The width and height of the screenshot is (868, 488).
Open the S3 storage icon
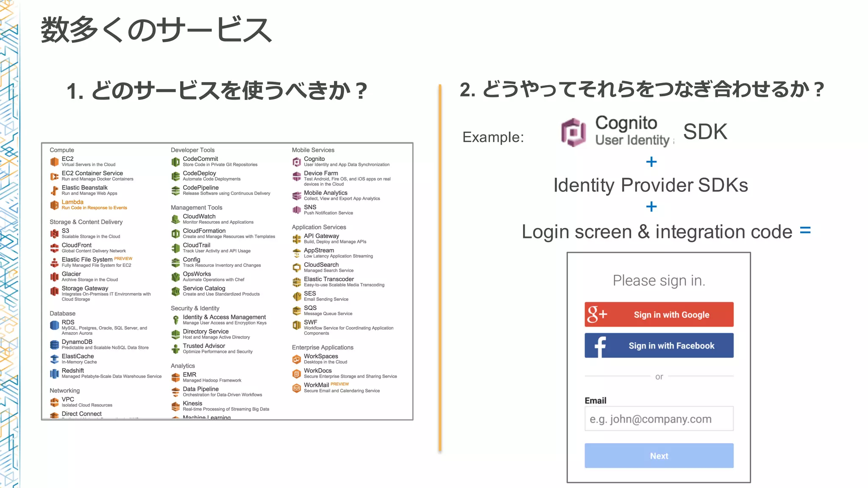click(55, 234)
